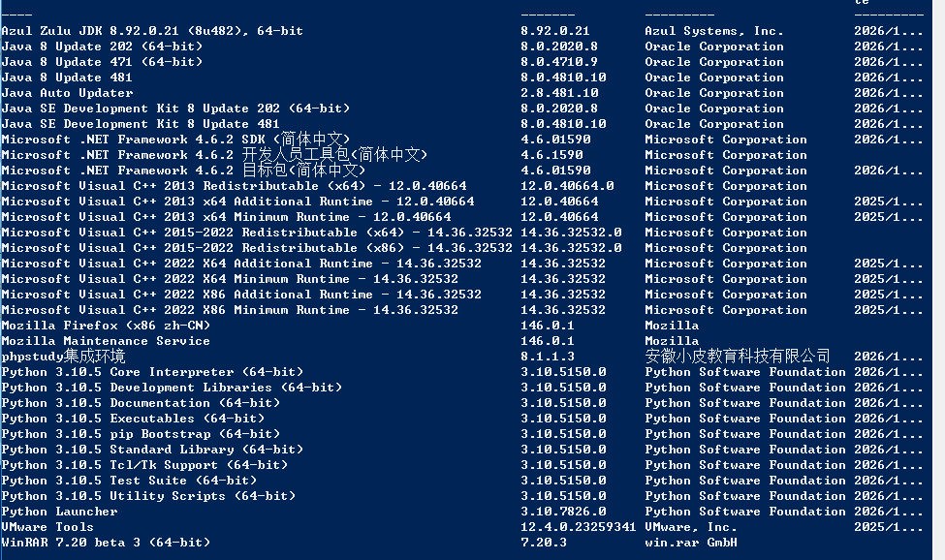Click the vertical scrollbar track on the right
The width and height of the screenshot is (945, 560).
(x=938, y=280)
